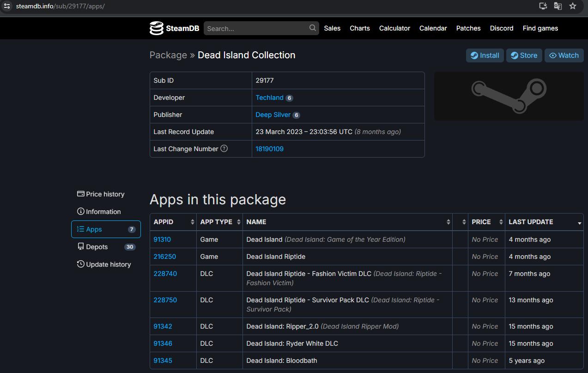This screenshot has height=373, width=588.
Task: Sort table by PRICE column
Action: coord(486,222)
